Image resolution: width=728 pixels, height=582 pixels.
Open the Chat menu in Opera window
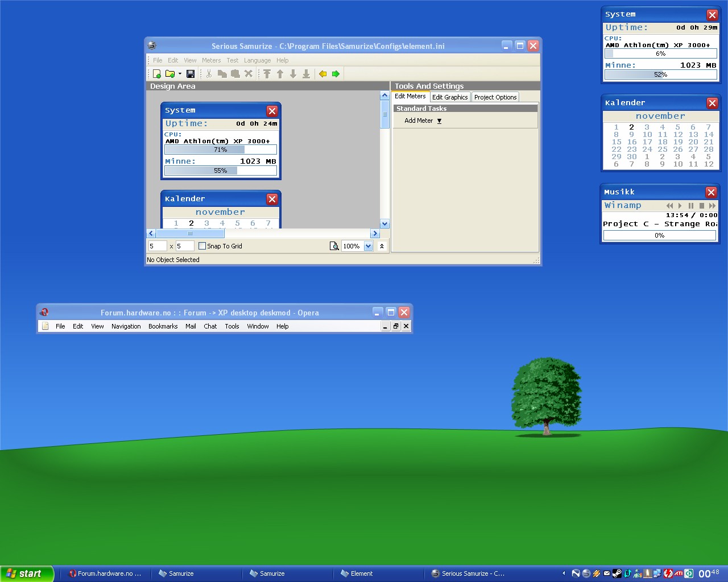(x=210, y=326)
